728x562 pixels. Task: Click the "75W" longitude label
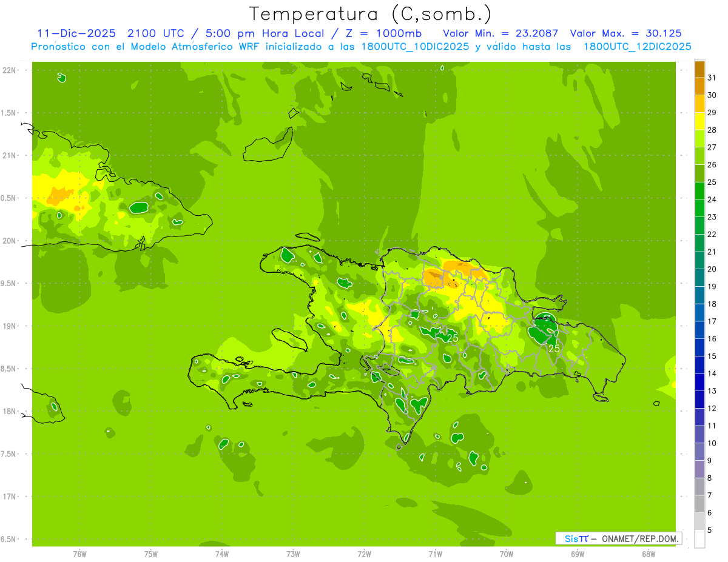point(151,554)
